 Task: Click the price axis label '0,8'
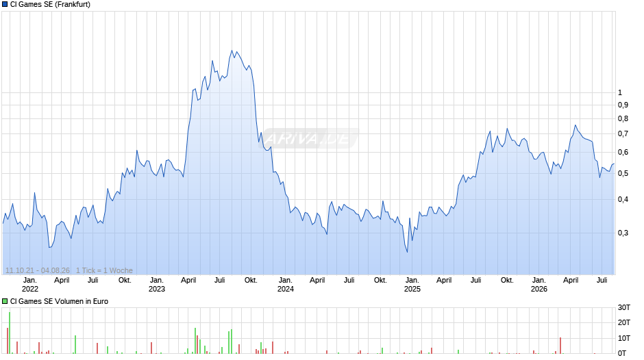coord(623,118)
